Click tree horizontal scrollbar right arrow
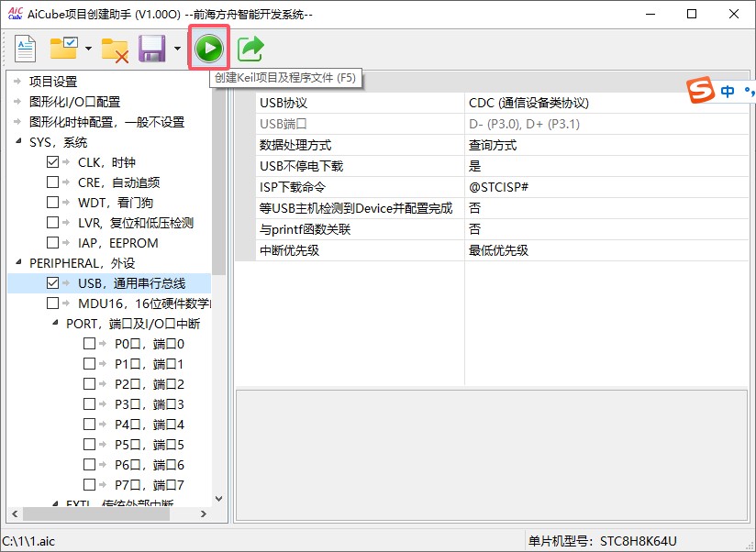 (204, 514)
